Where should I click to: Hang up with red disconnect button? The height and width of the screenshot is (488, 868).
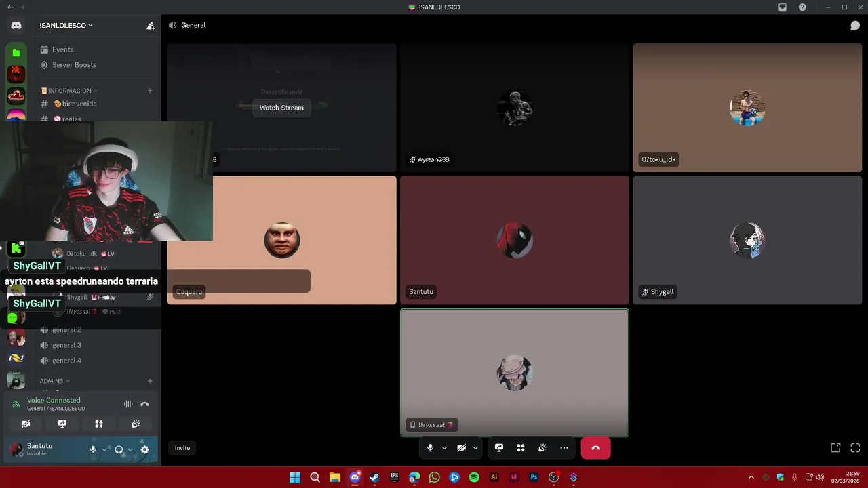[x=595, y=448]
